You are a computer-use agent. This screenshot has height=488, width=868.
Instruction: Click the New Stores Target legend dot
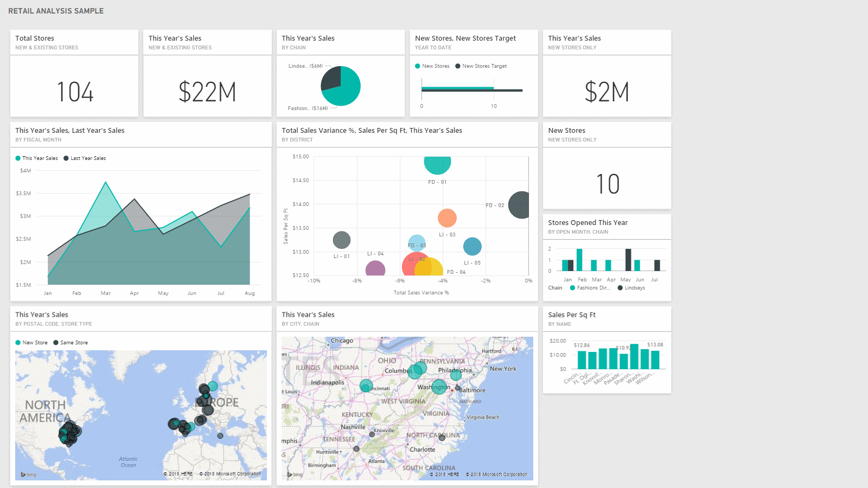458,66
